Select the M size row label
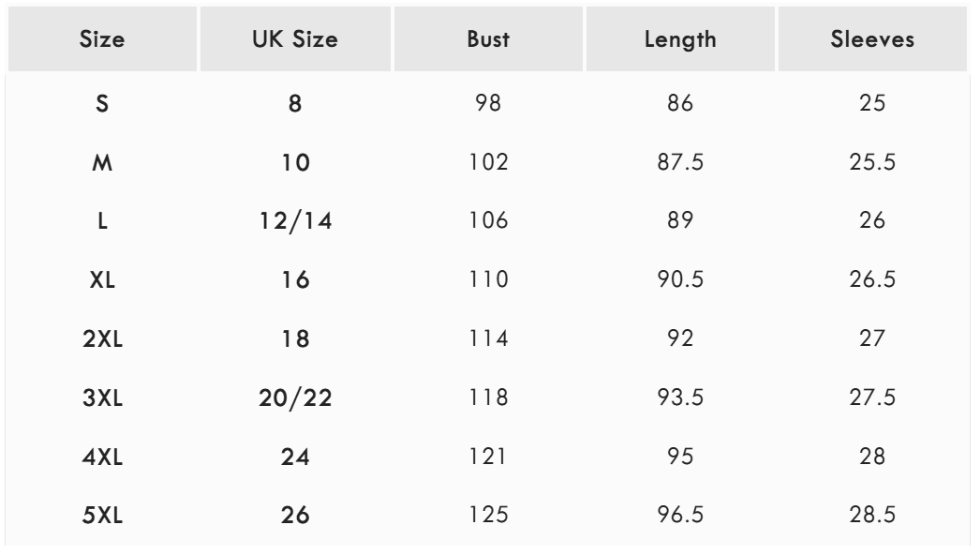This screenshot has width=980, height=555. [x=102, y=164]
